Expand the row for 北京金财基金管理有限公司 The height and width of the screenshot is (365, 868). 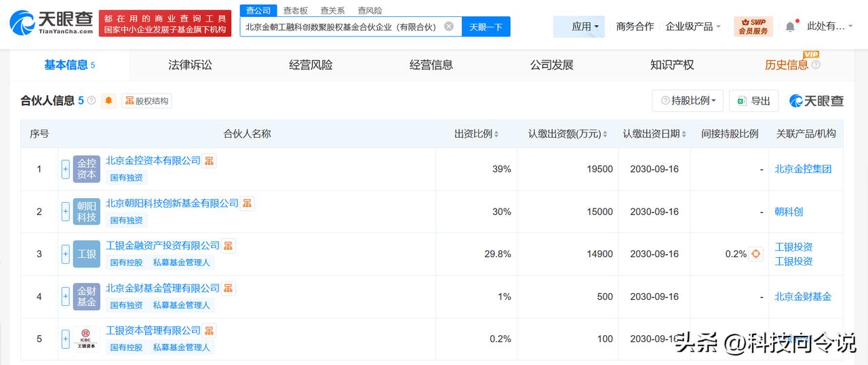66,296
